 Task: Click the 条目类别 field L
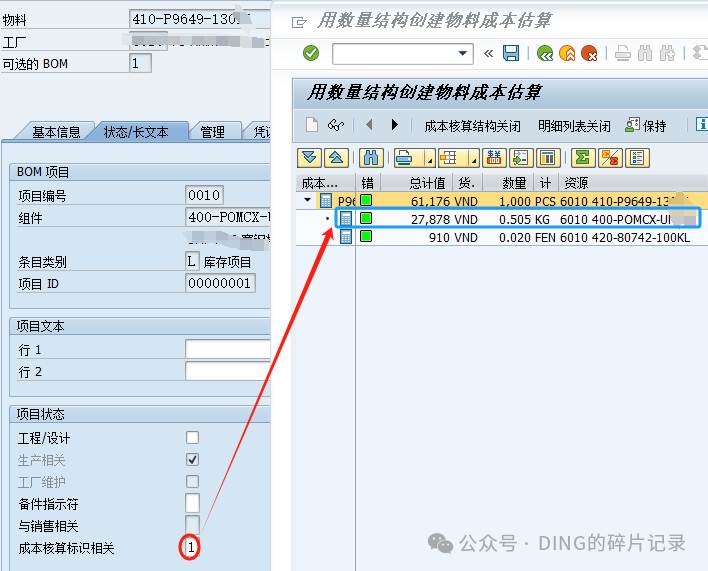[192, 261]
